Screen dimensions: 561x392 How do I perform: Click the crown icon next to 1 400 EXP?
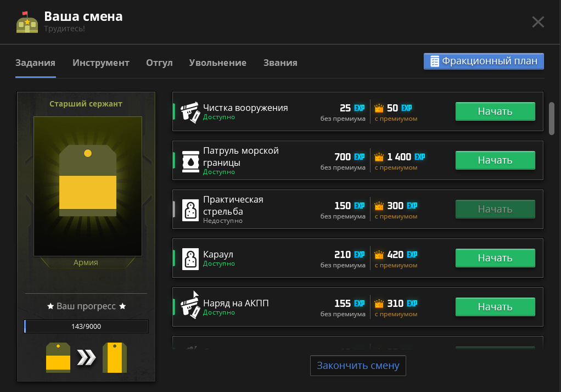point(379,157)
